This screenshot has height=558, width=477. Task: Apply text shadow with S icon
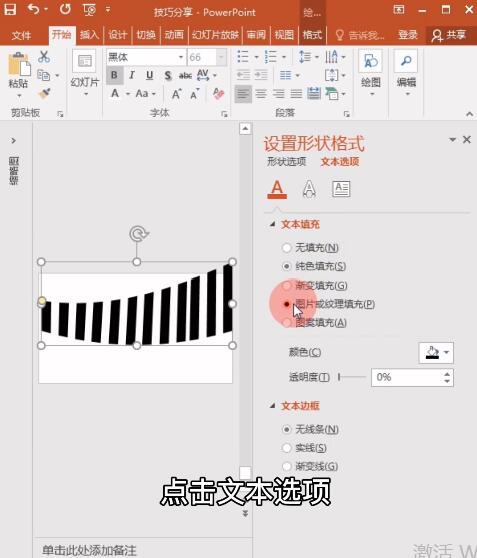pyautogui.click(x=168, y=75)
